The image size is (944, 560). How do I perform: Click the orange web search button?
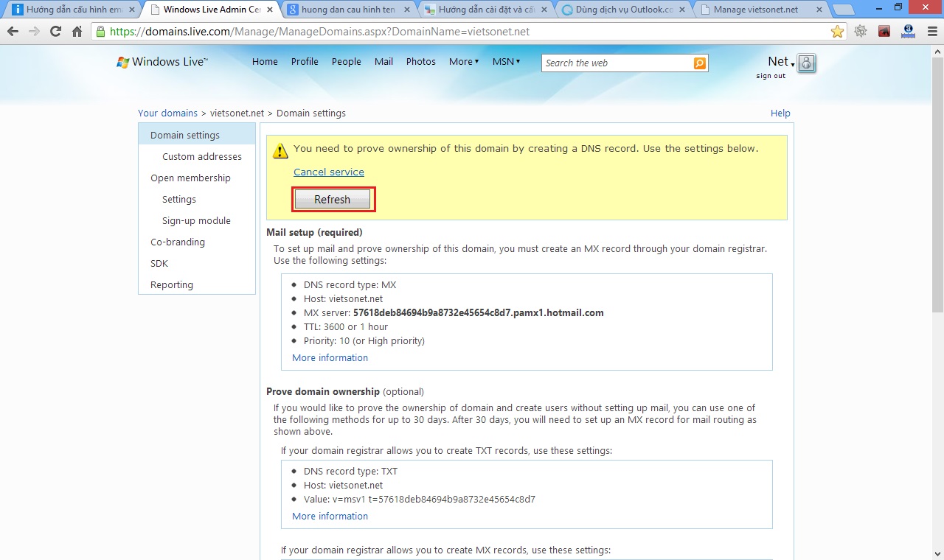click(700, 63)
